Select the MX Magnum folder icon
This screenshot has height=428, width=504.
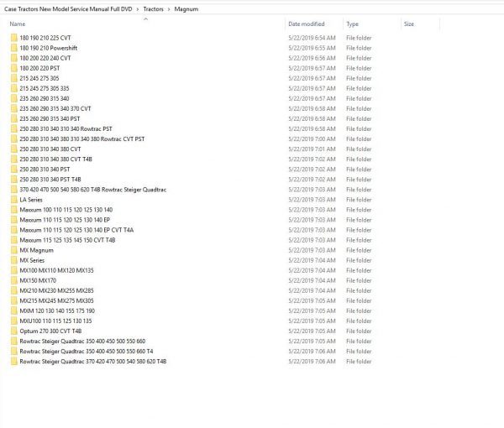click(x=13, y=250)
